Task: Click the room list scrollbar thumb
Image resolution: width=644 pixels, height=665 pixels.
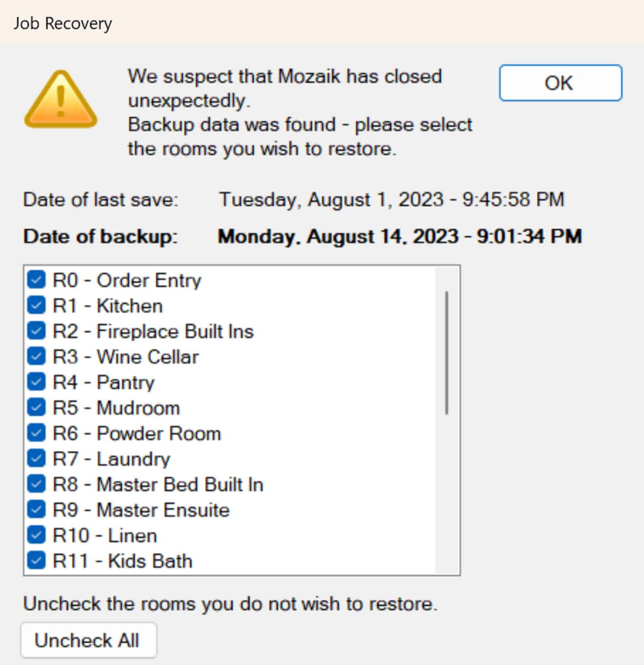Action: pos(447,352)
